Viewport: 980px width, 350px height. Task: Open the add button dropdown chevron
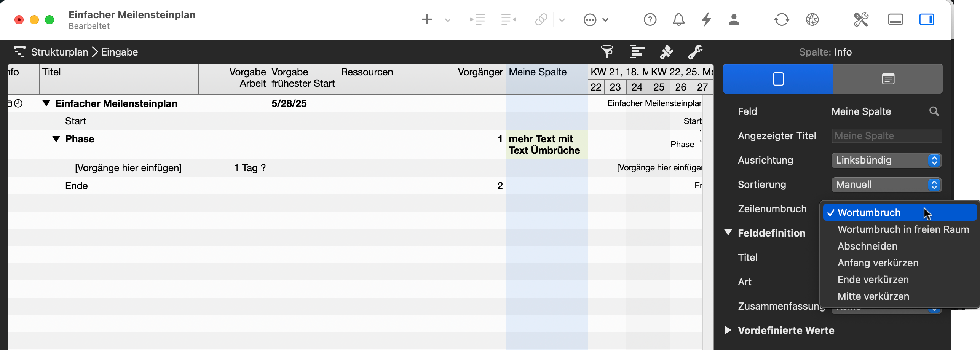pos(448,20)
